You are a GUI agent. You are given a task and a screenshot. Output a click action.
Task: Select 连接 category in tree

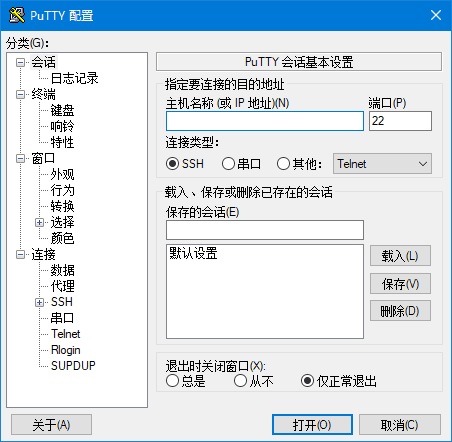click(x=44, y=254)
